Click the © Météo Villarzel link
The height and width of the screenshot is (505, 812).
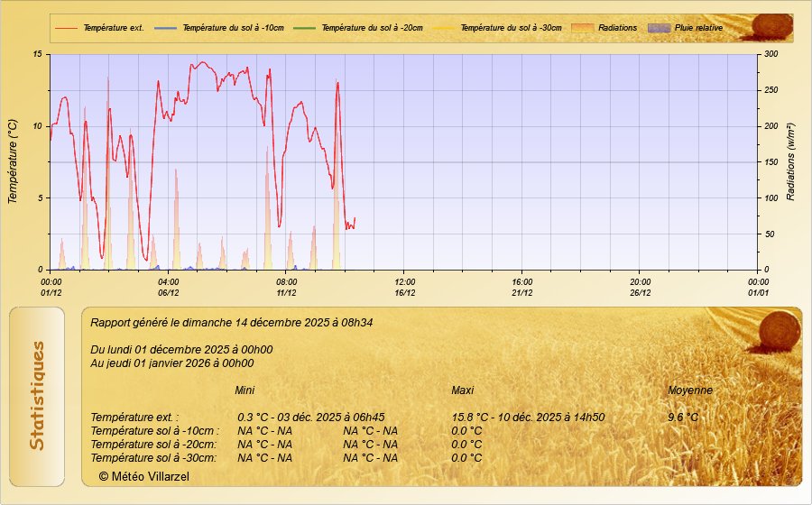click(144, 475)
